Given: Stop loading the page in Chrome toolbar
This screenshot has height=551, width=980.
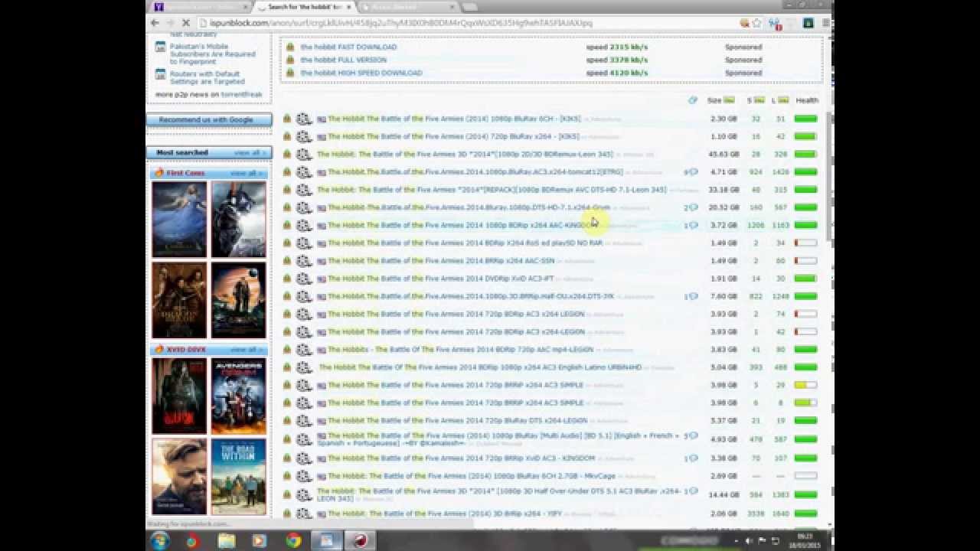Looking at the screenshot, I should [x=186, y=23].
